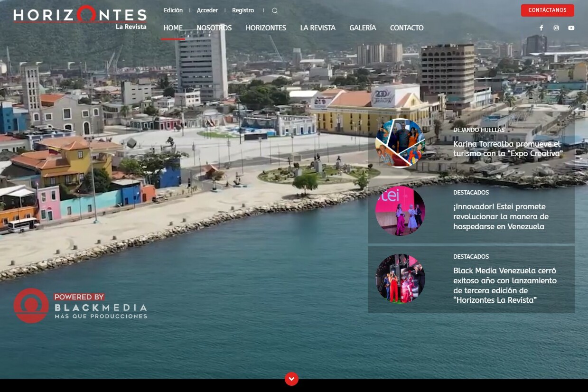Click the DESTACADOS label above the Estei article
Image resolution: width=588 pixels, height=392 pixels.
coord(471,193)
